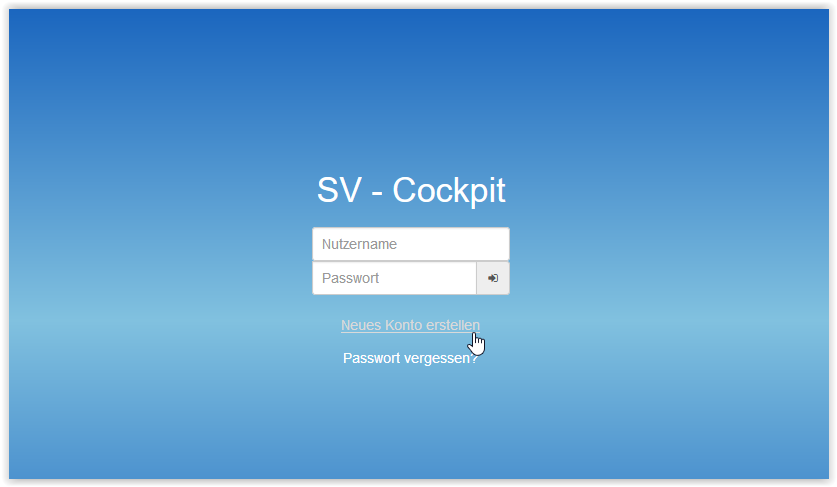This screenshot has width=837, height=487.
Task: Activate the Passwort text box
Action: 394,278
